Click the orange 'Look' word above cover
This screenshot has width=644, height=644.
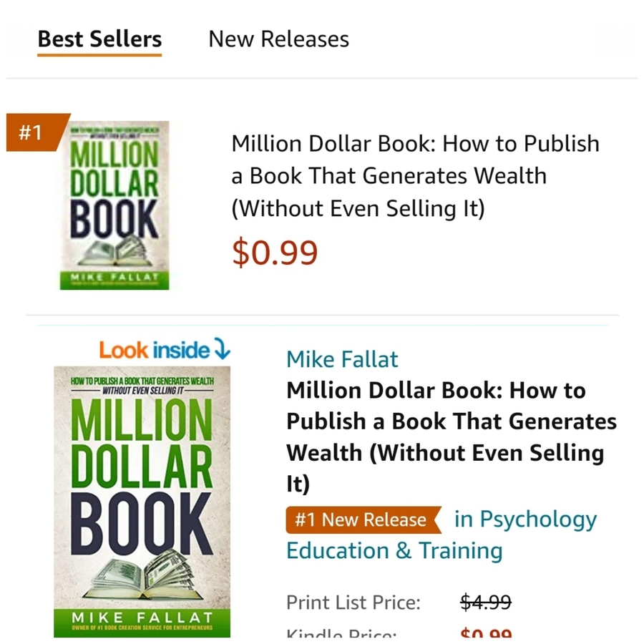coord(123,350)
